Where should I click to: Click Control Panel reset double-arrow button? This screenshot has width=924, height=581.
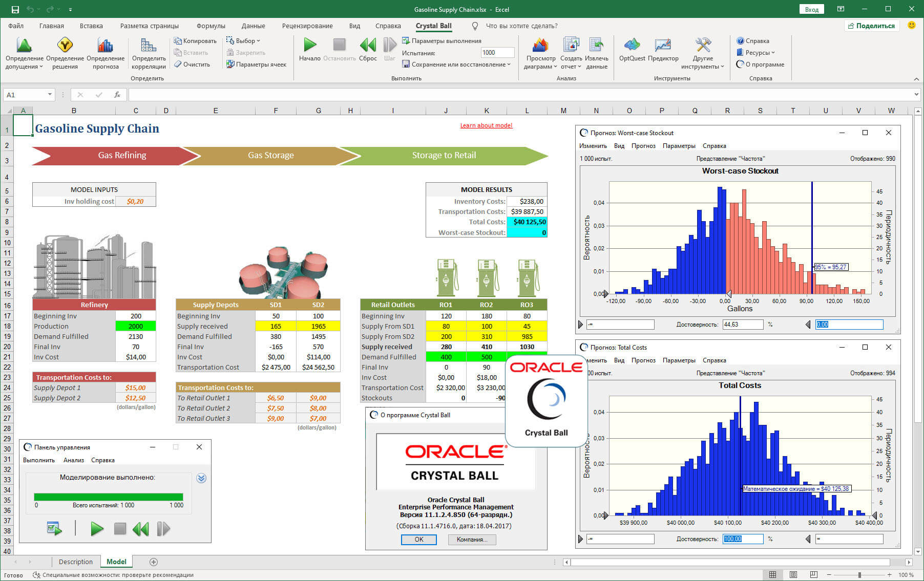[141, 529]
